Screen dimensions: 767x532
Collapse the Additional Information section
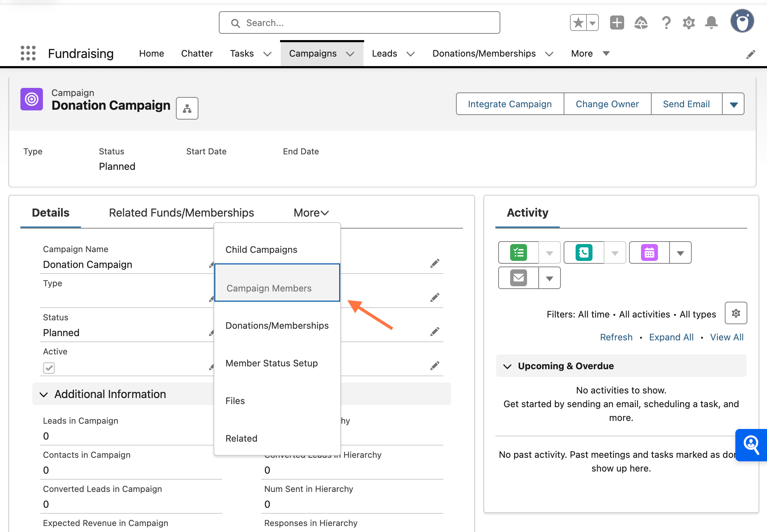[x=44, y=394]
